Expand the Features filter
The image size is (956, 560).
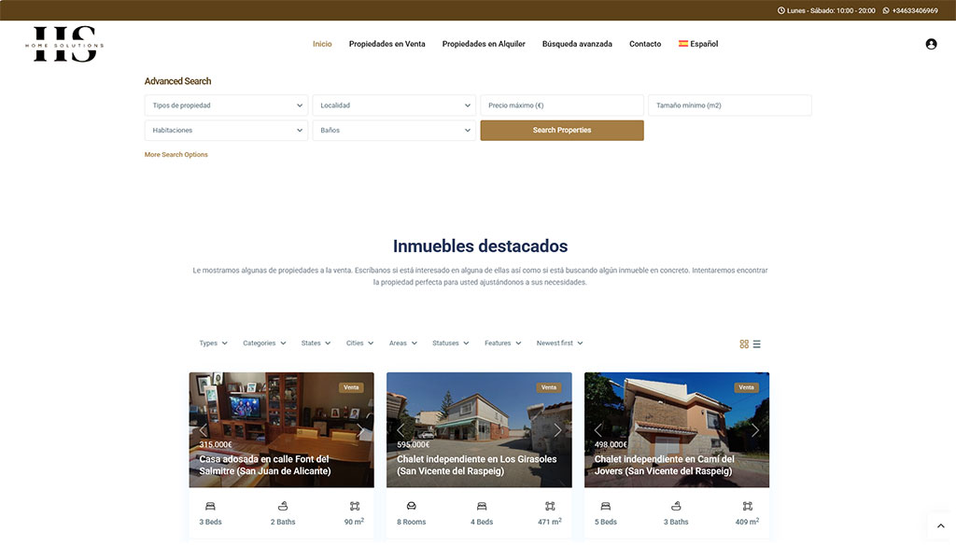pos(503,343)
